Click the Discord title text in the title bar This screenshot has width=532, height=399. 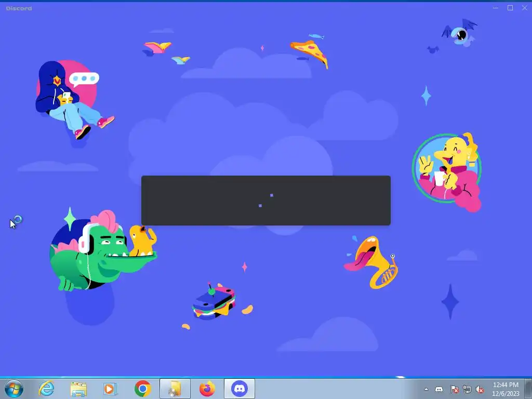pyautogui.click(x=19, y=8)
